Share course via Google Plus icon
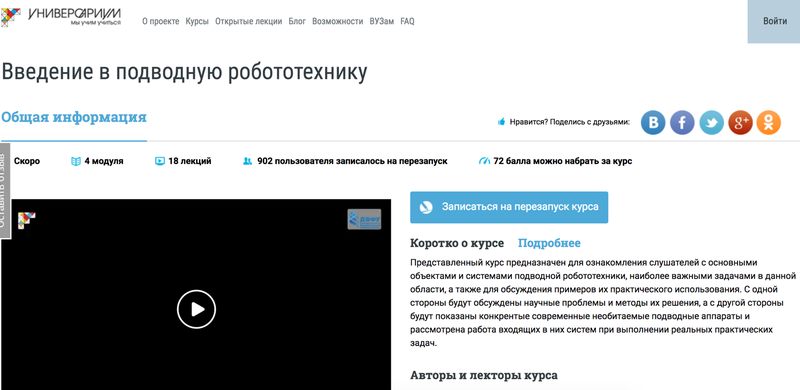 coord(740,123)
